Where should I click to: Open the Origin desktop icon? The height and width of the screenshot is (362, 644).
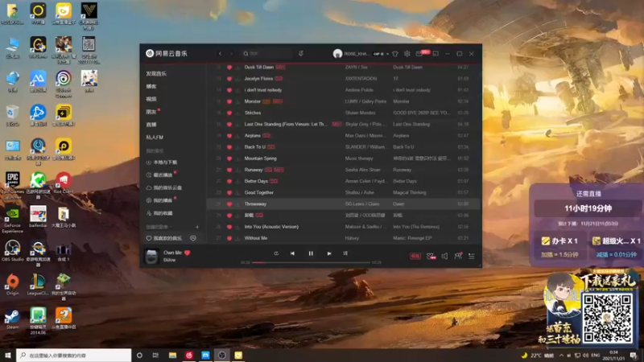click(x=12, y=285)
